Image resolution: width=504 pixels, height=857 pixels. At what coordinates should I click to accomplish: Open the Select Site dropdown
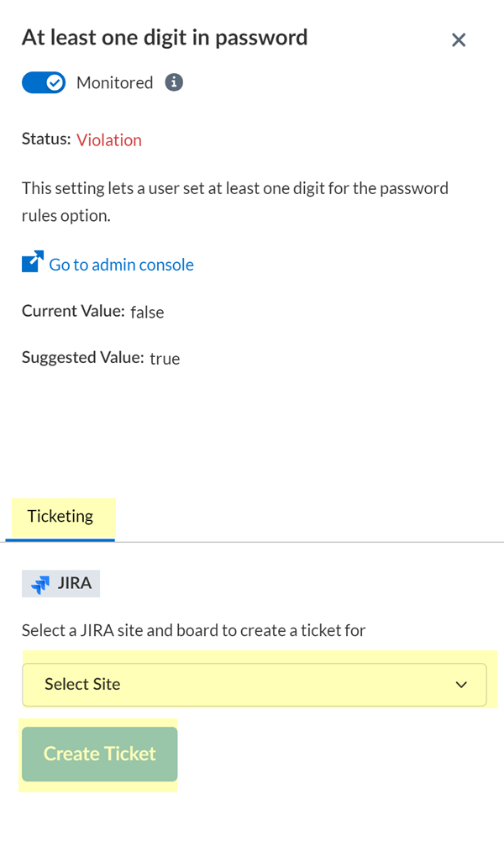tap(254, 684)
